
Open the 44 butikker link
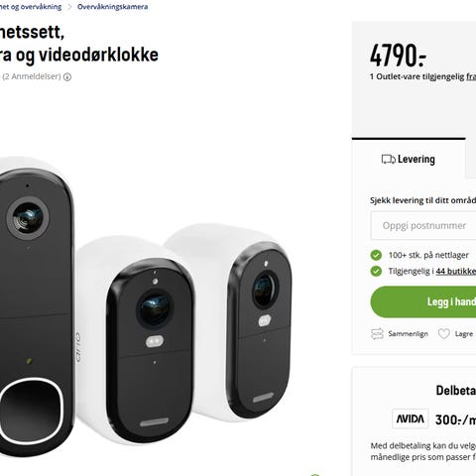[x=456, y=272]
